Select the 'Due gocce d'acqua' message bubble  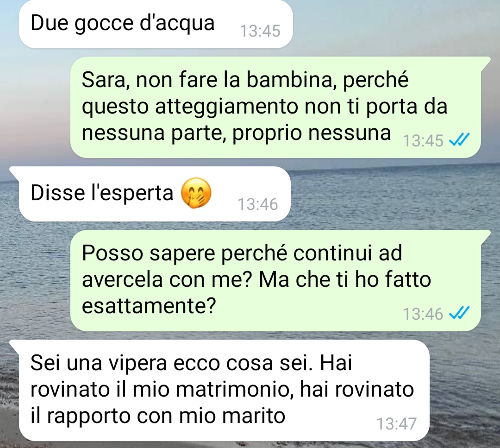click(156, 24)
